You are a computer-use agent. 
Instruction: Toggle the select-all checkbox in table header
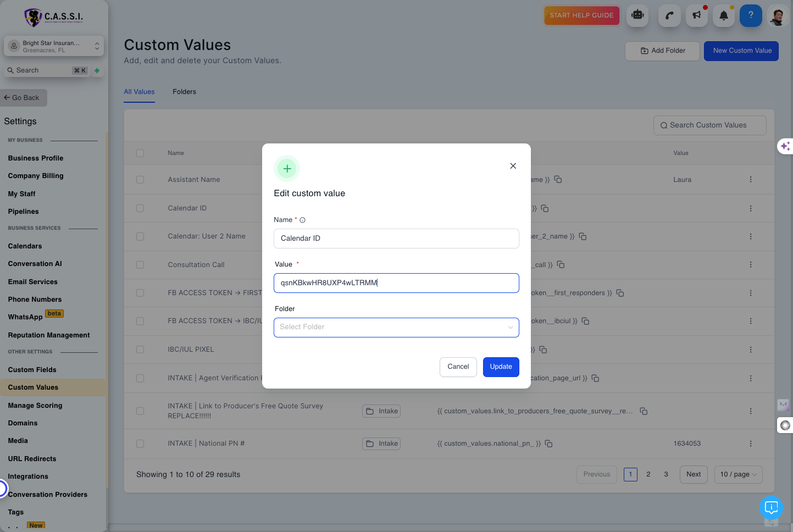click(x=140, y=153)
